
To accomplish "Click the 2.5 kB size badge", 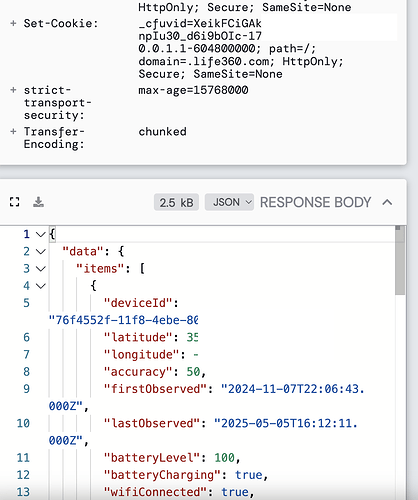I will point(176,202).
